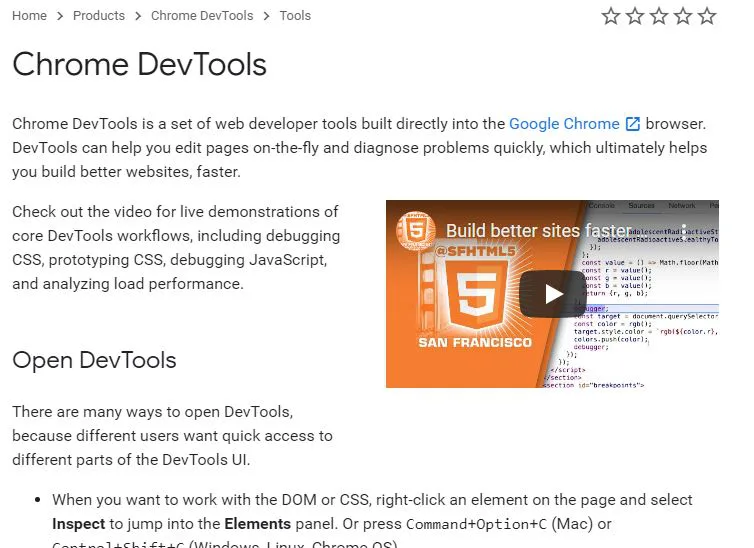The image size is (754, 548).
Task: Select the third rating star
Action: point(659,16)
